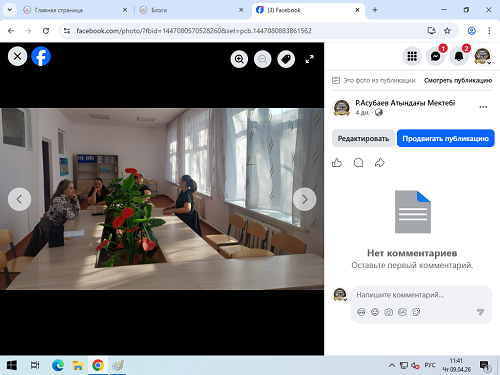Attach a photo to the comment
Screen dimensions: 500x375
(x=389, y=312)
